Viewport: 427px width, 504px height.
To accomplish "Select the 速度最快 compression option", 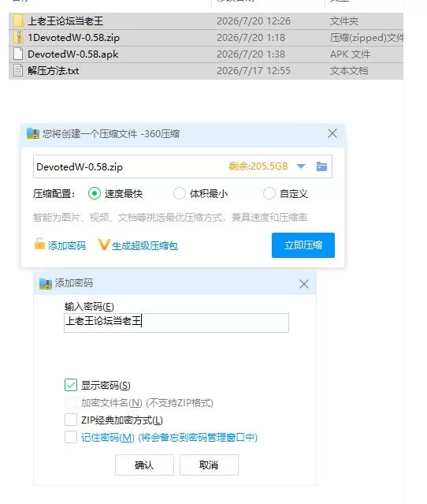I will pyautogui.click(x=95, y=193).
